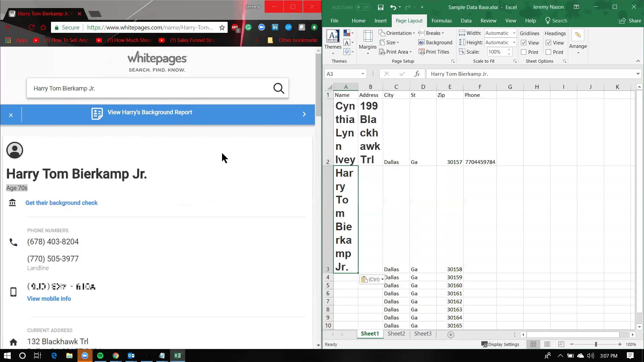Click the Insert Function fx icon

[417, 74]
